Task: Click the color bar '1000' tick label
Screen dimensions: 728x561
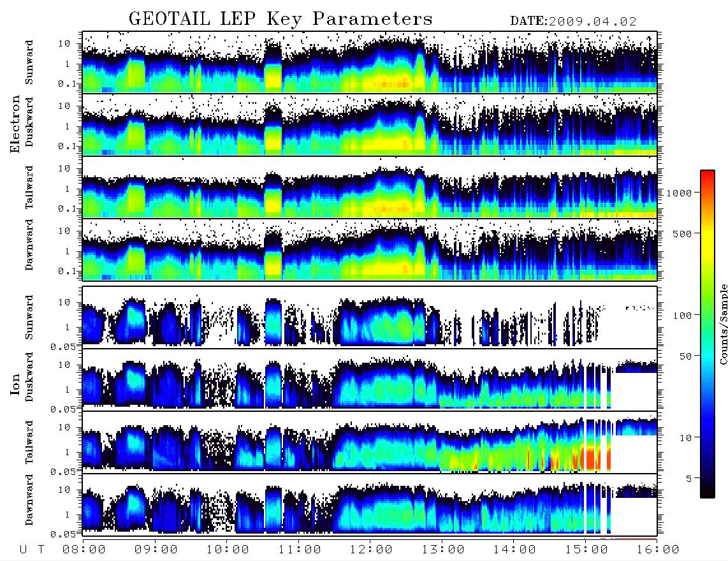Action: pyautogui.click(x=679, y=193)
